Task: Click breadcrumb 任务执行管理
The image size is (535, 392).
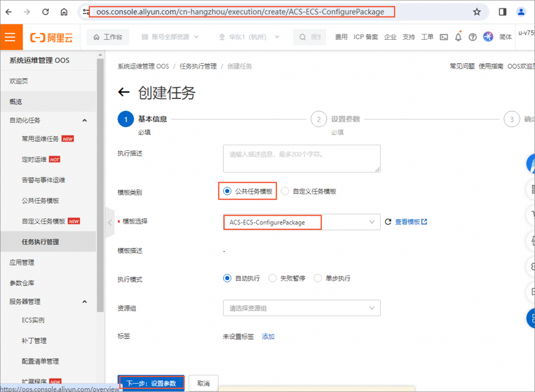Action: (x=198, y=66)
